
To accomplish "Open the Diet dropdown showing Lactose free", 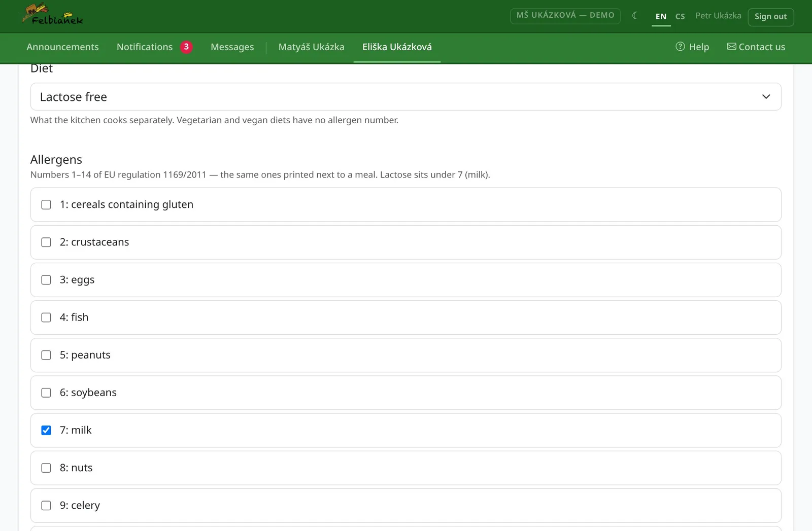I will (405, 97).
